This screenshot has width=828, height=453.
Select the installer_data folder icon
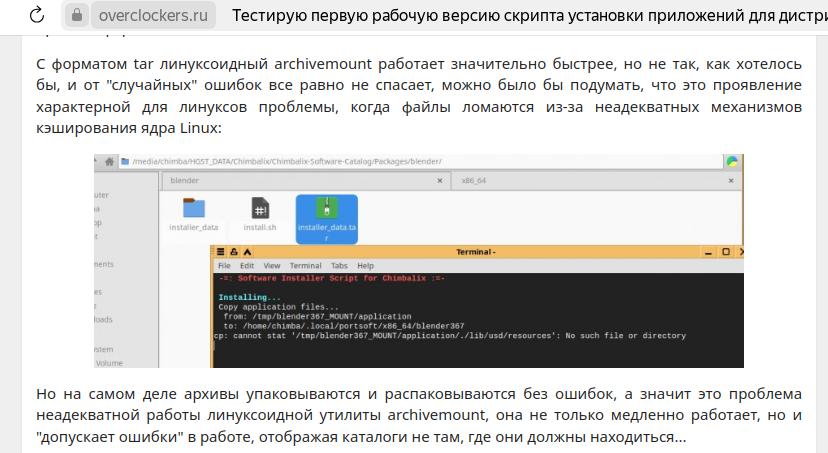point(194,208)
